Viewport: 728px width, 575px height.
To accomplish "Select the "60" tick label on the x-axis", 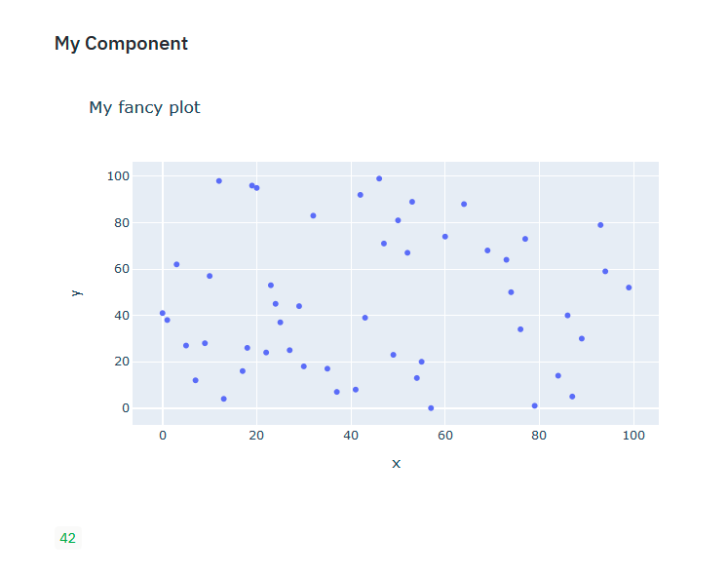I will pos(444,434).
